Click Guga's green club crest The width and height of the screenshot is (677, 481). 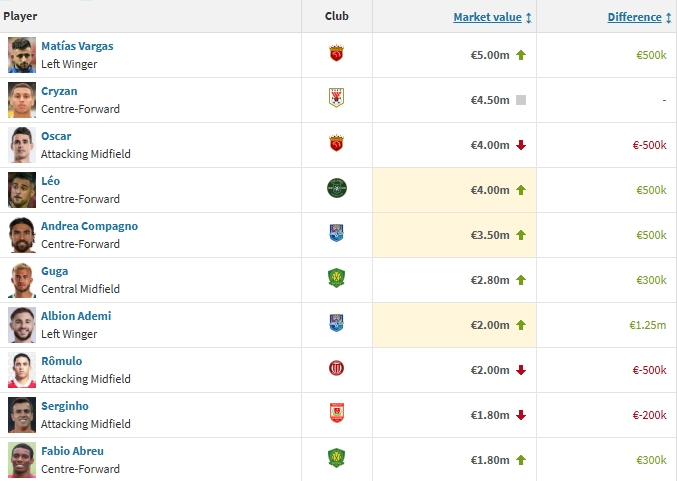pos(336,278)
